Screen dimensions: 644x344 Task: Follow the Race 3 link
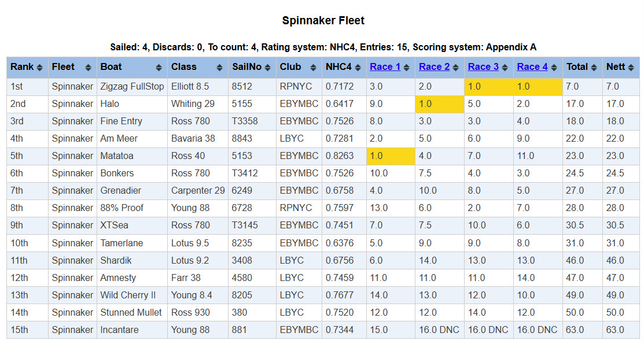(x=483, y=67)
